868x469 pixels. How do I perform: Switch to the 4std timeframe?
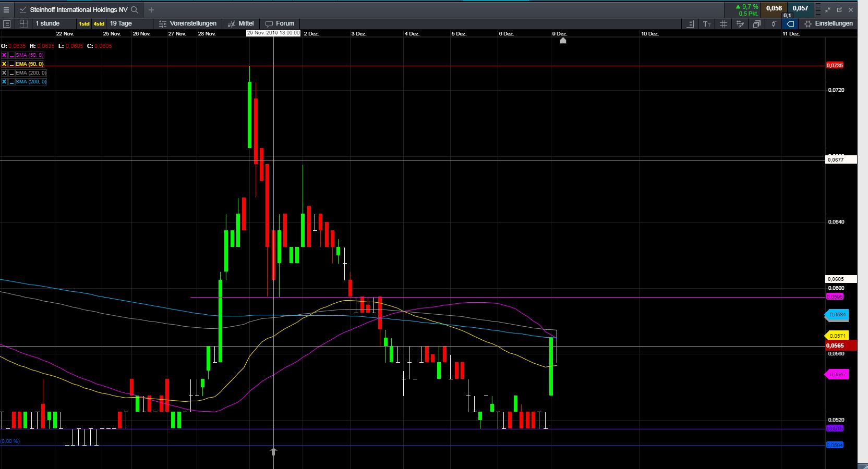tap(98, 23)
